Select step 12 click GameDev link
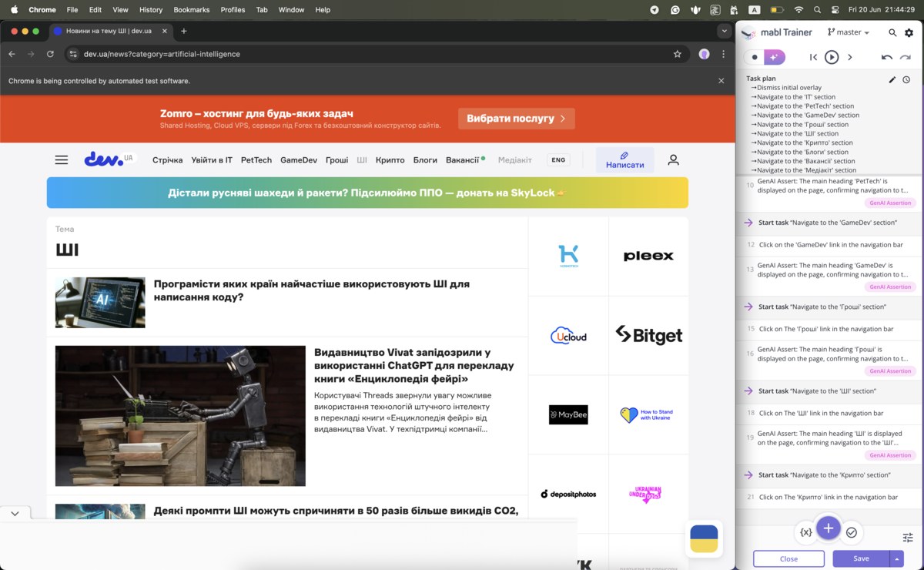The image size is (924, 570). (x=828, y=244)
